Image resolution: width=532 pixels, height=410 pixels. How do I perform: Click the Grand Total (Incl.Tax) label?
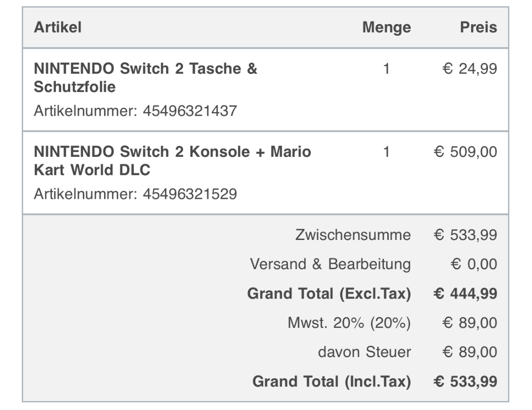[331, 381]
